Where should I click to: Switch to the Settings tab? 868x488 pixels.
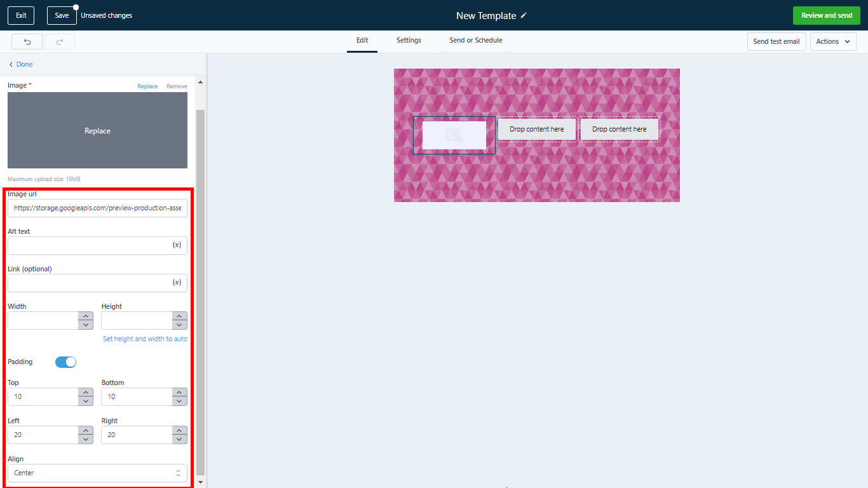click(x=409, y=41)
